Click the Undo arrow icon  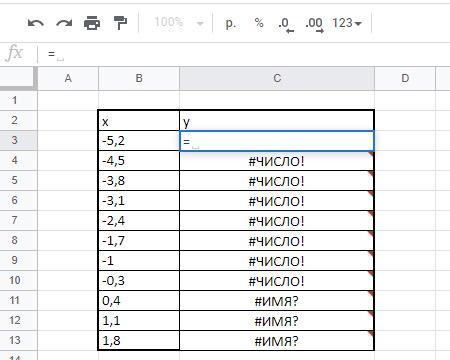(x=36, y=23)
